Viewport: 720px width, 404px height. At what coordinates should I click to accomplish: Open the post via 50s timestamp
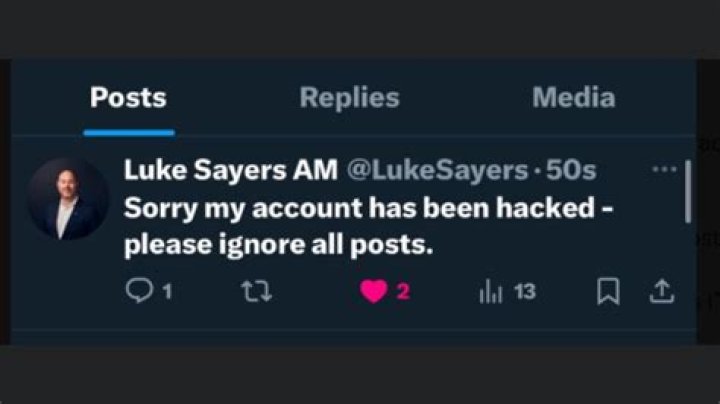tap(572, 171)
